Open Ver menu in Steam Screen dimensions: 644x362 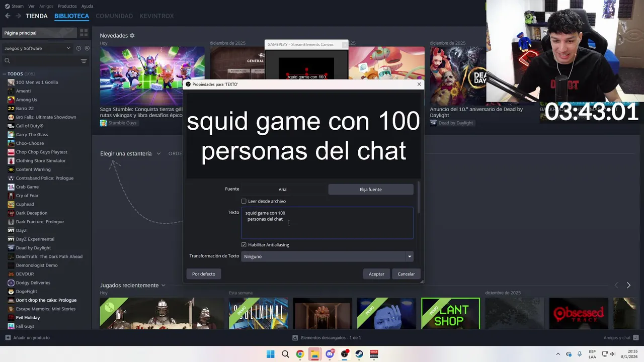[31, 6]
